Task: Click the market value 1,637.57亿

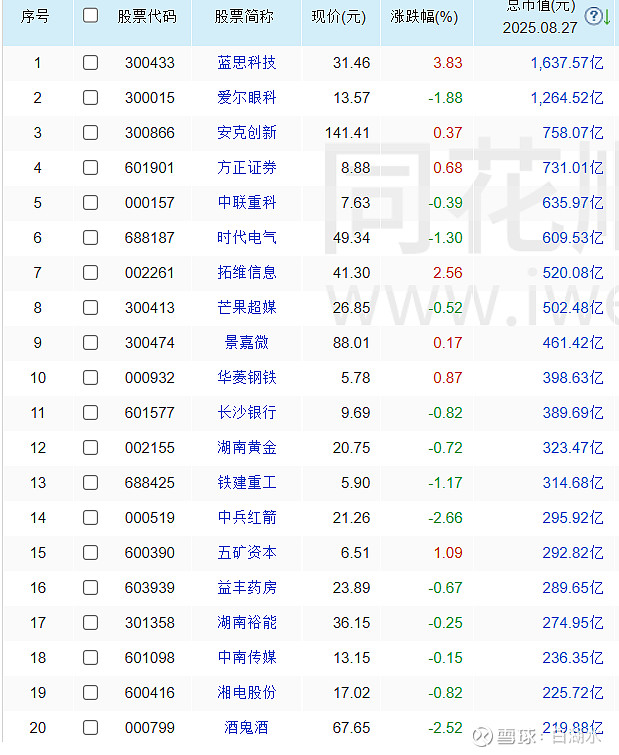Action: click(x=567, y=63)
